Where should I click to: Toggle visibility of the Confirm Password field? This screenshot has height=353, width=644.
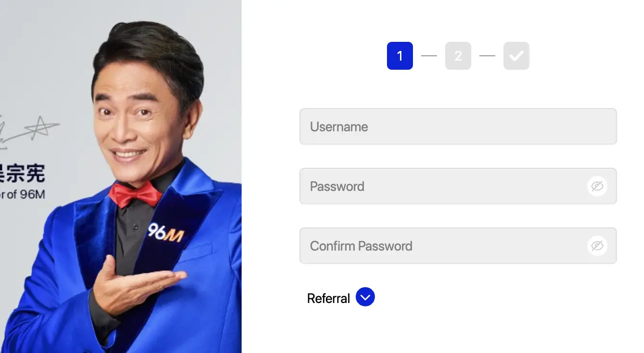click(x=597, y=246)
